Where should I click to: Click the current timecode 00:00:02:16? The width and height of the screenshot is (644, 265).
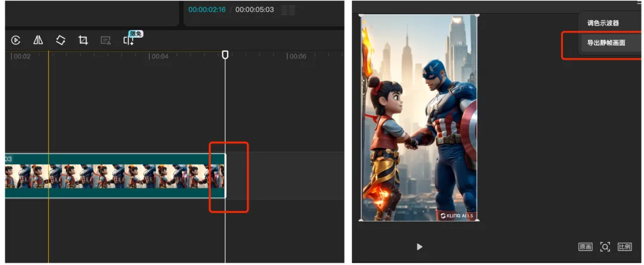point(207,10)
